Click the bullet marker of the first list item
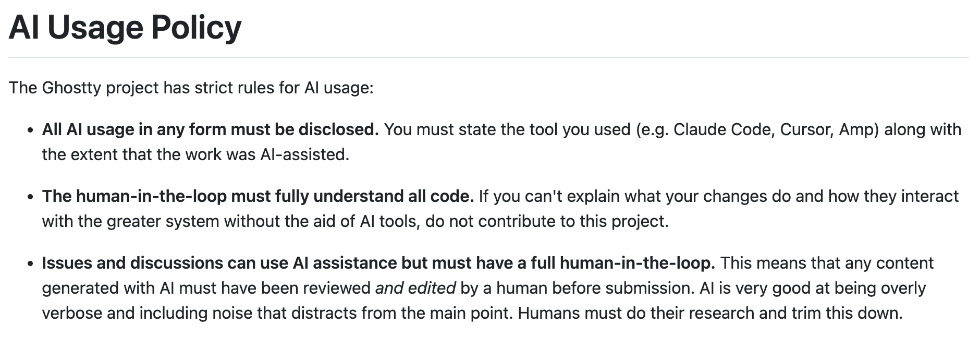Image resolution: width=980 pixels, height=337 pixels. (31, 130)
